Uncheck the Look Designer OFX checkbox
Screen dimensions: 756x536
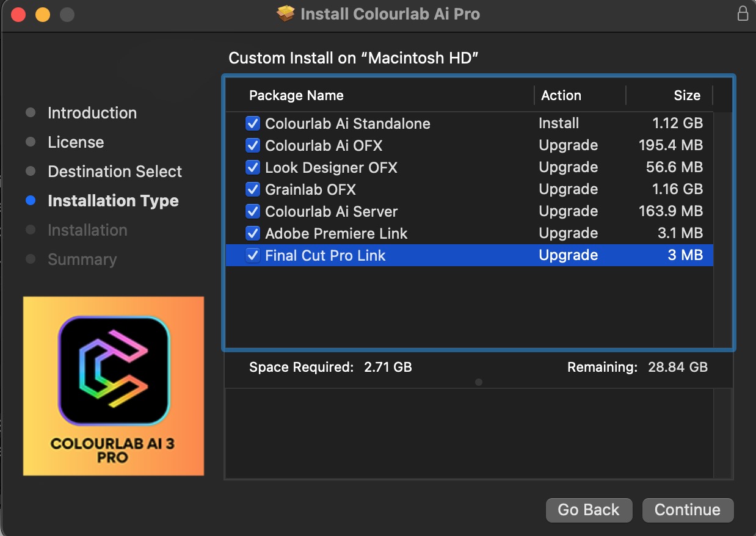point(253,167)
